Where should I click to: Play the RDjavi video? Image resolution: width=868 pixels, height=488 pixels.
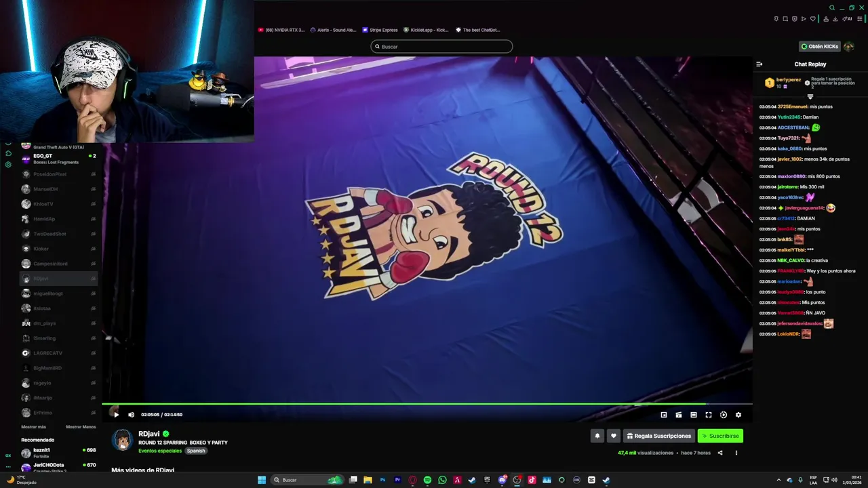(116, 415)
